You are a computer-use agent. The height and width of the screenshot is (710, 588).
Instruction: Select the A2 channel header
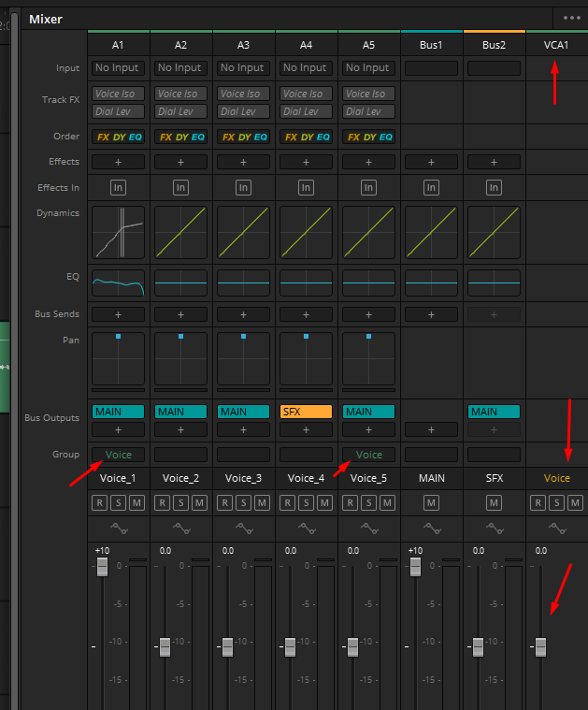180,45
